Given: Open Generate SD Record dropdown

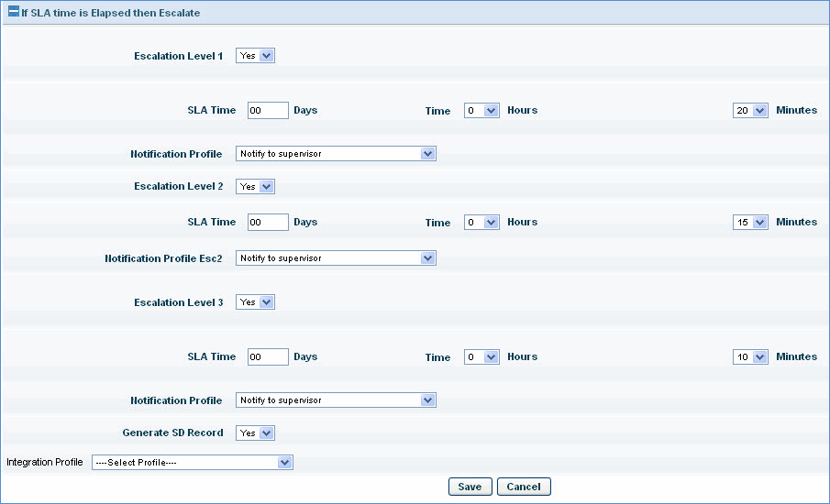Looking at the screenshot, I should [x=255, y=433].
